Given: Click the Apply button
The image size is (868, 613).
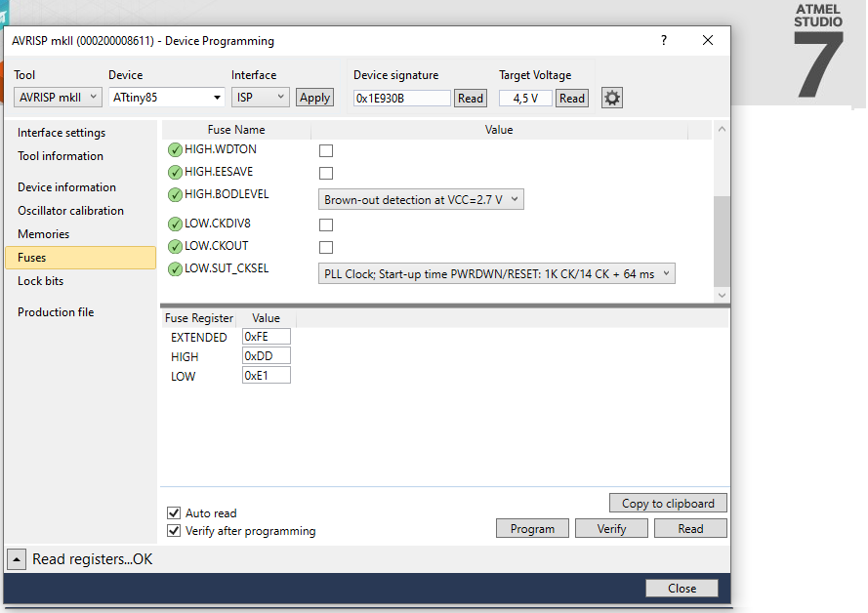Looking at the screenshot, I should click(x=314, y=98).
